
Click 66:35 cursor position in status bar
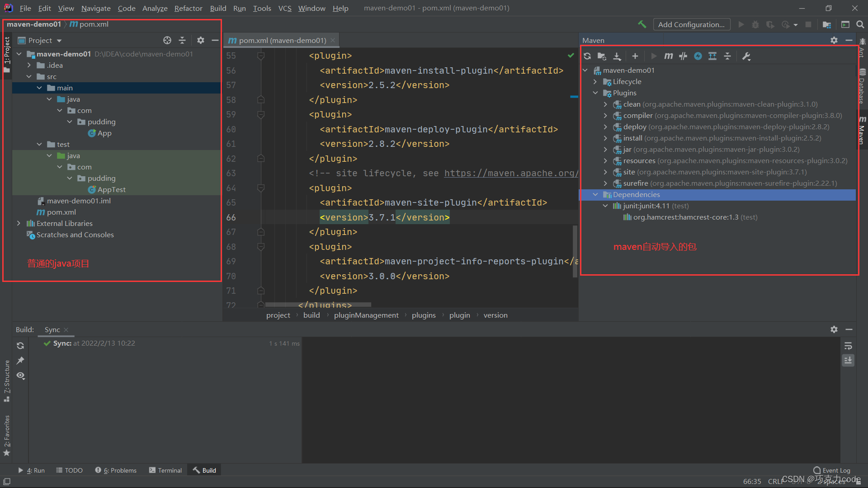coord(752,481)
